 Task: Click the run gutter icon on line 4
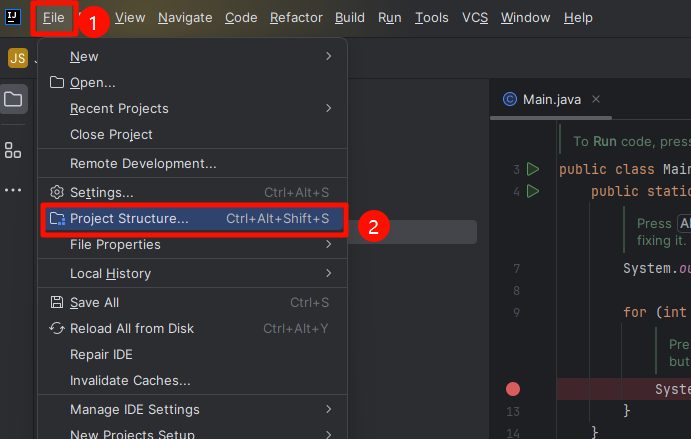pyautogui.click(x=533, y=191)
